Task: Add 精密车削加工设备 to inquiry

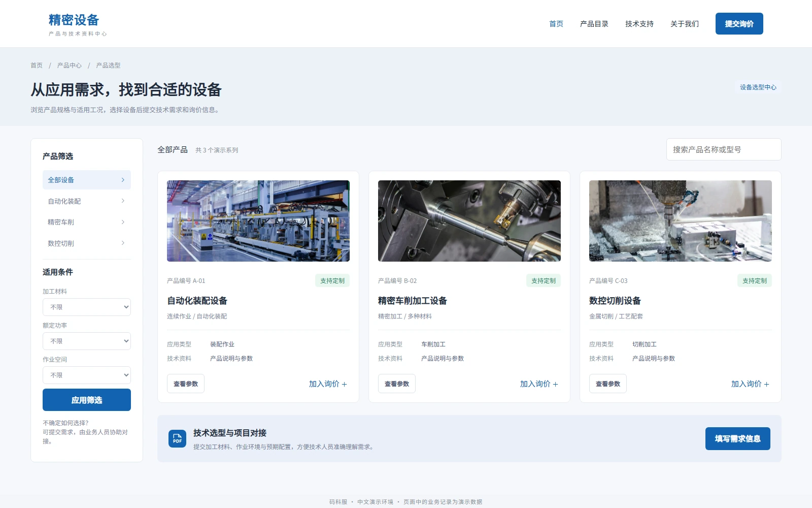Action: [x=539, y=384]
